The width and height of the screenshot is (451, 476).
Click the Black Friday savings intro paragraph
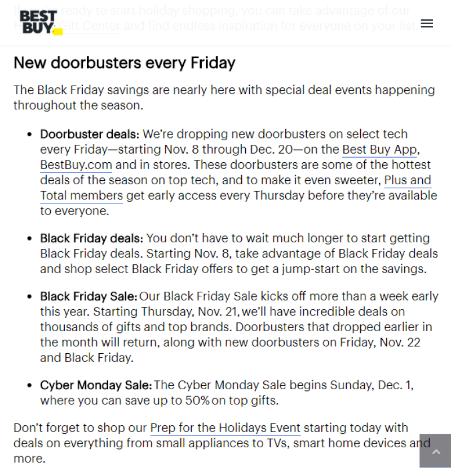coord(224,97)
